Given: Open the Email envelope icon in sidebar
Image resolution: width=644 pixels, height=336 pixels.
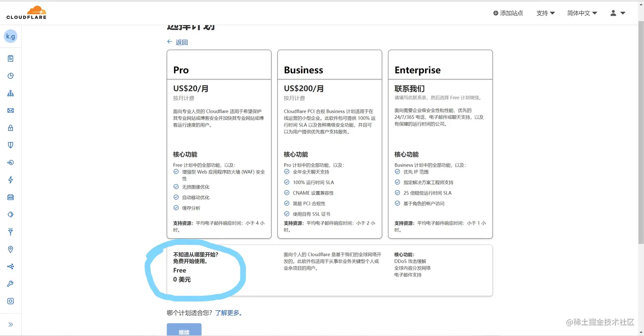Looking at the screenshot, I should click(x=11, y=111).
